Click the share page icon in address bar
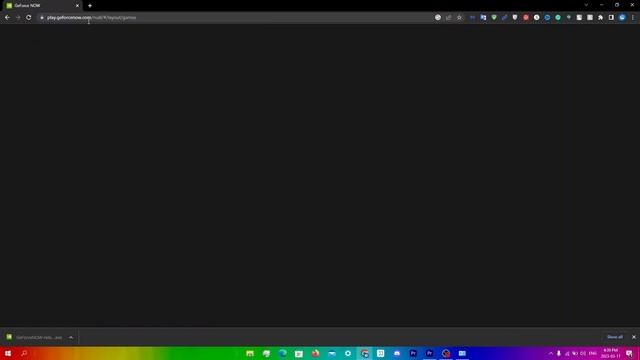Viewport: 640px width, 360px height. (x=449, y=18)
